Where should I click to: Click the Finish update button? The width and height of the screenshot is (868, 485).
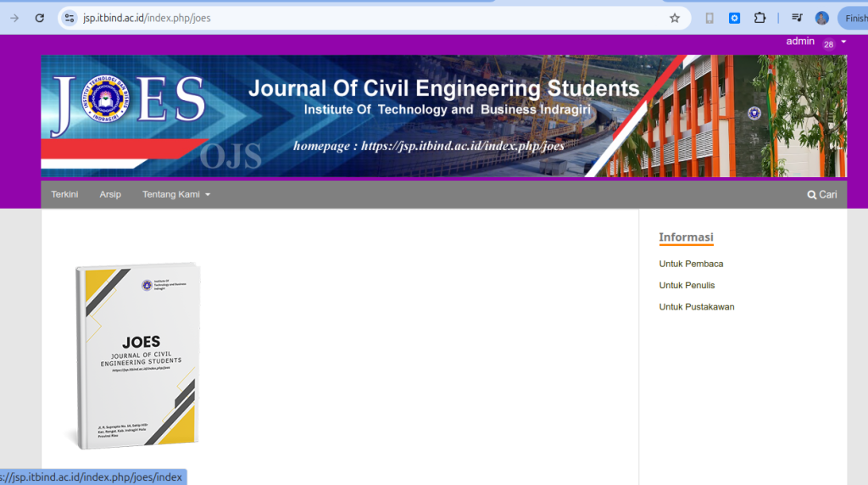(853, 19)
